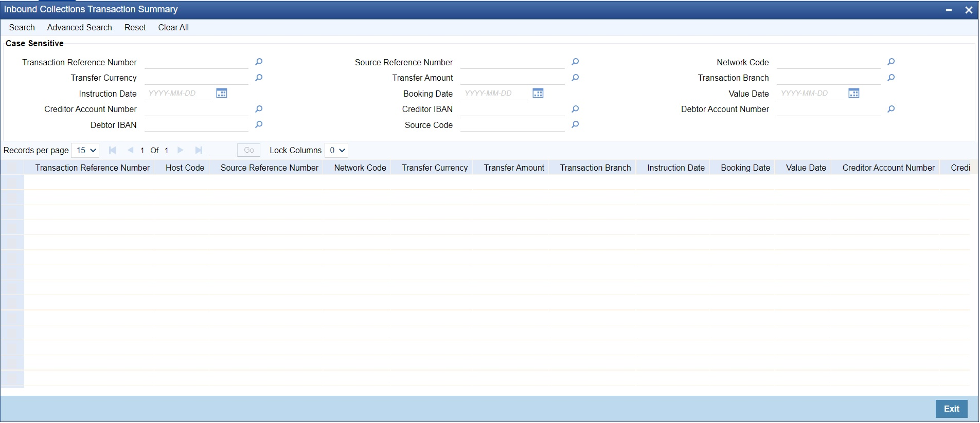
Task: Open lookup for Source Reference Number
Action: pyautogui.click(x=575, y=62)
